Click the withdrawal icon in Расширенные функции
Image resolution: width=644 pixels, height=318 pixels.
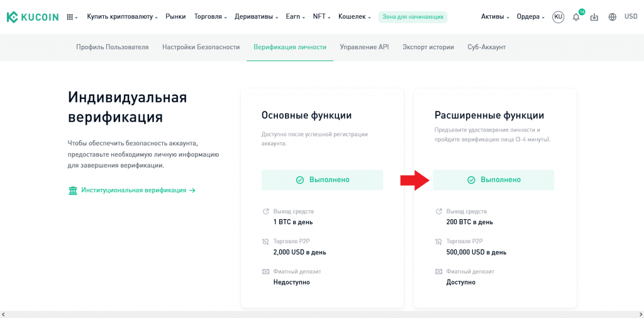[438, 212]
